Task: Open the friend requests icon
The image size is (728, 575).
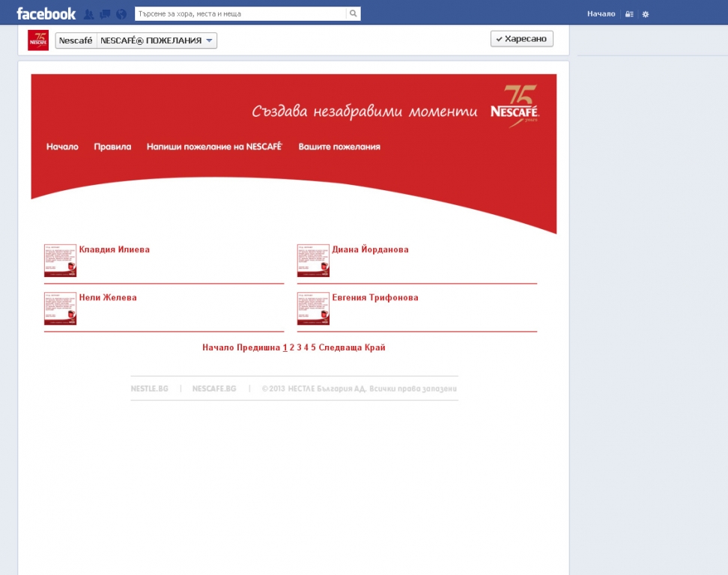Action: coord(88,14)
